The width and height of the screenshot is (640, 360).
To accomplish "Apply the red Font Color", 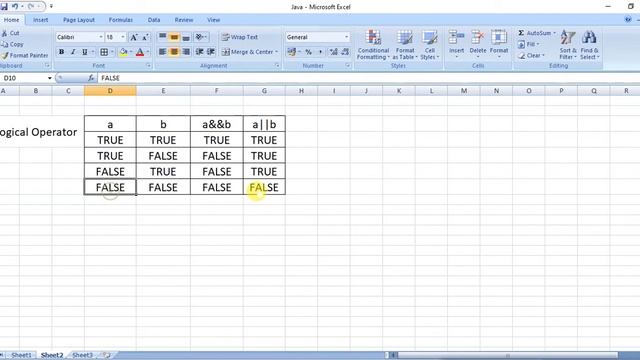I will [140, 52].
